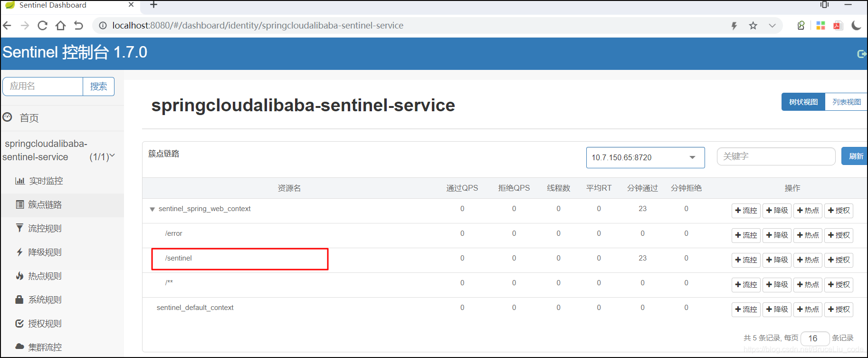Click the lightning speed-mode icon
The width and height of the screenshot is (868, 358).
[734, 26]
